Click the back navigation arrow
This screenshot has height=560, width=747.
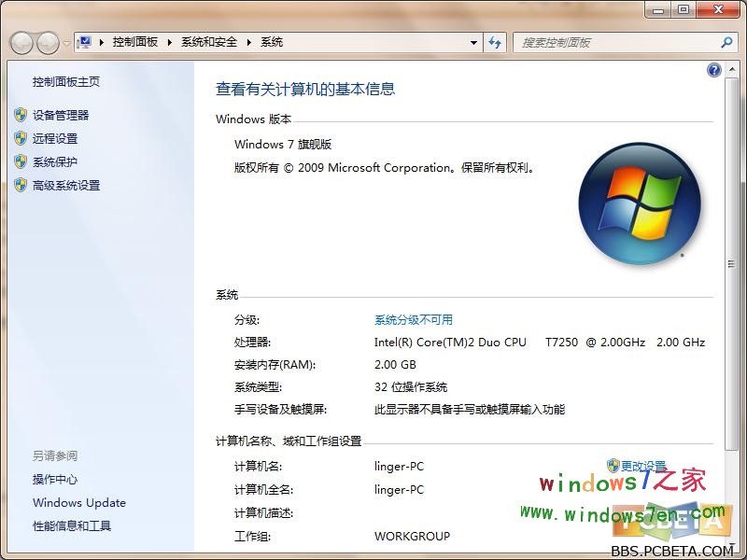(21, 42)
